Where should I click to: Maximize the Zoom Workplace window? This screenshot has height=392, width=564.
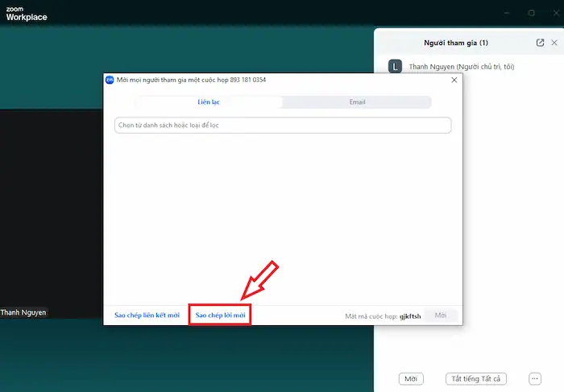pyautogui.click(x=531, y=13)
